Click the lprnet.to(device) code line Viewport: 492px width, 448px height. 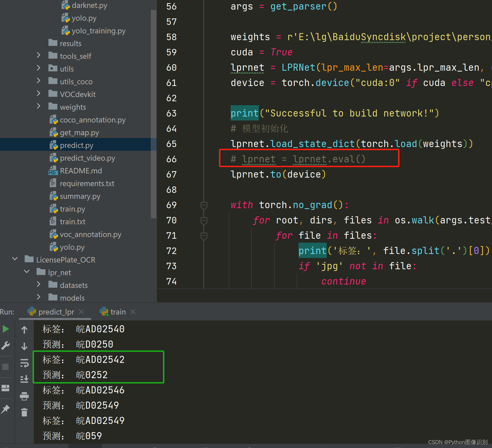click(278, 174)
